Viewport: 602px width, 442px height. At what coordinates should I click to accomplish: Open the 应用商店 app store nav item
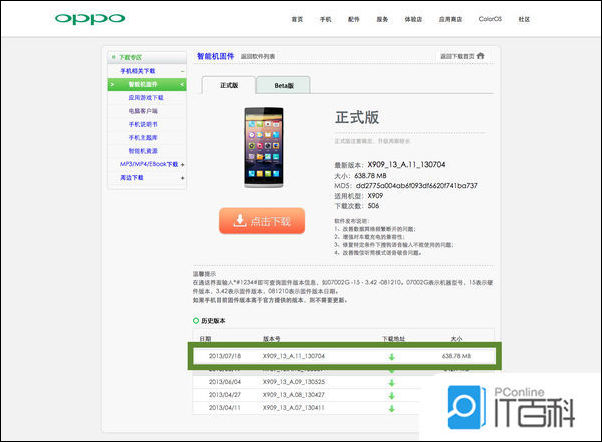(450, 19)
